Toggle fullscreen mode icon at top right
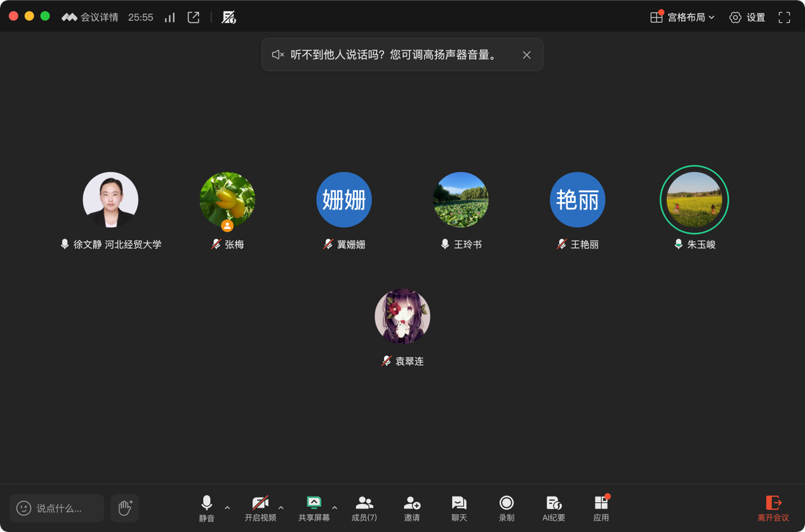 pos(784,17)
